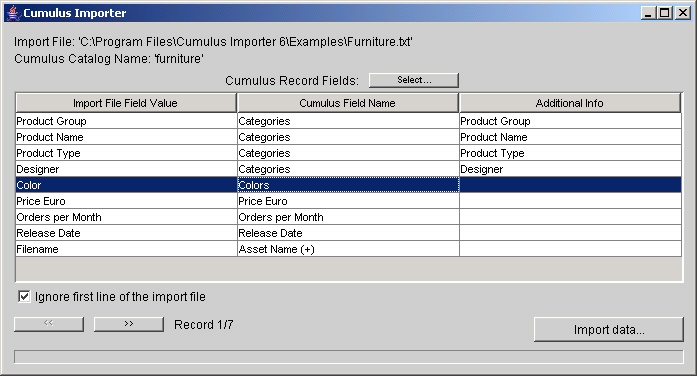Click the import progress bar at bottom
Viewport: 697px width, 376px height.
pyautogui.click(x=348, y=356)
